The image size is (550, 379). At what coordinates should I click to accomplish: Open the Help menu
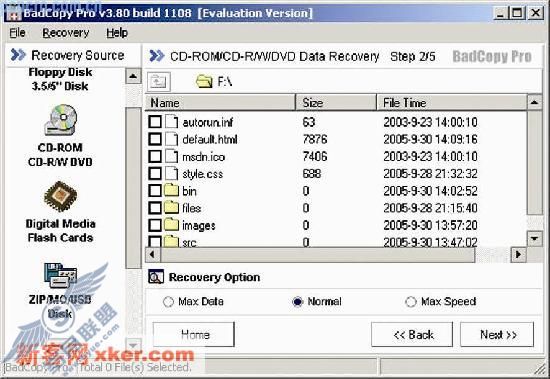[117, 33]
